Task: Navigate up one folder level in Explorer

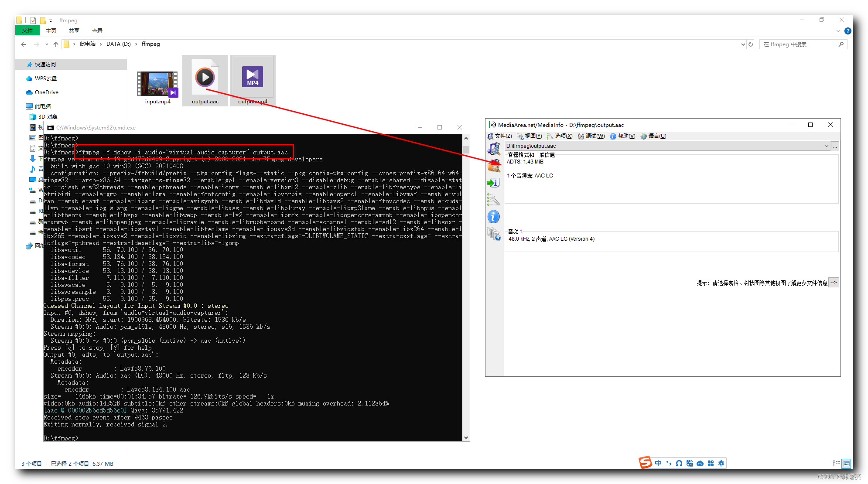Action: (x=56, y=44)
